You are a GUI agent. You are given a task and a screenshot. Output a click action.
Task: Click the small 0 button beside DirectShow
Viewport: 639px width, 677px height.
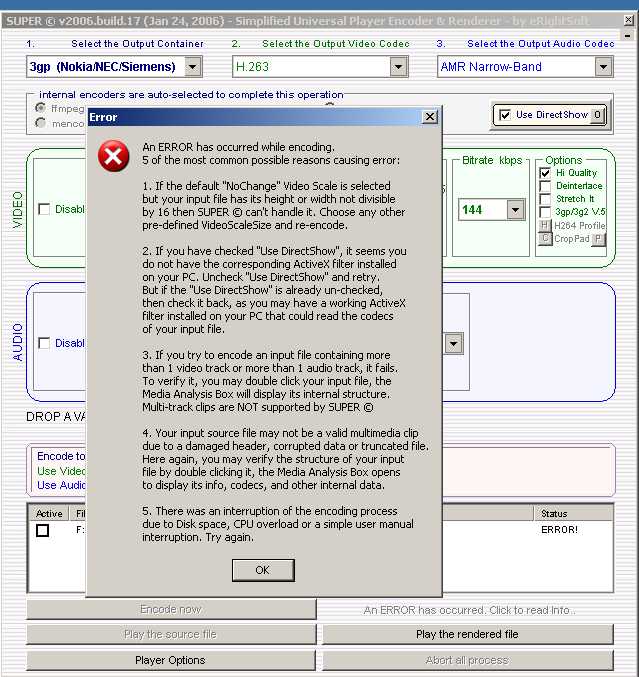pyautogui.click(x=598, y=115)
